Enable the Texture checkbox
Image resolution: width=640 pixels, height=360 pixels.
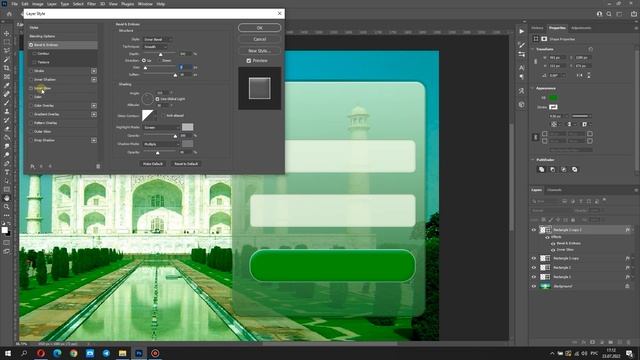pyautogui.click(x=35, y=62)
